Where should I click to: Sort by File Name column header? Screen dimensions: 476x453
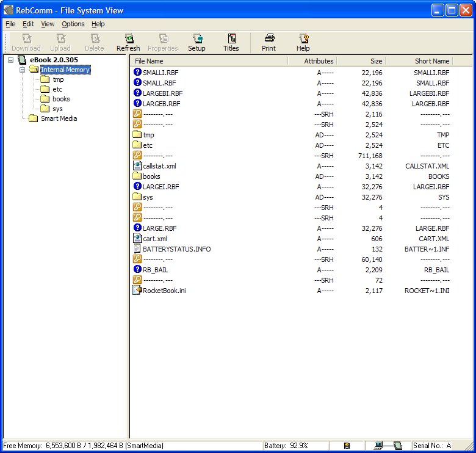point(209,61)
